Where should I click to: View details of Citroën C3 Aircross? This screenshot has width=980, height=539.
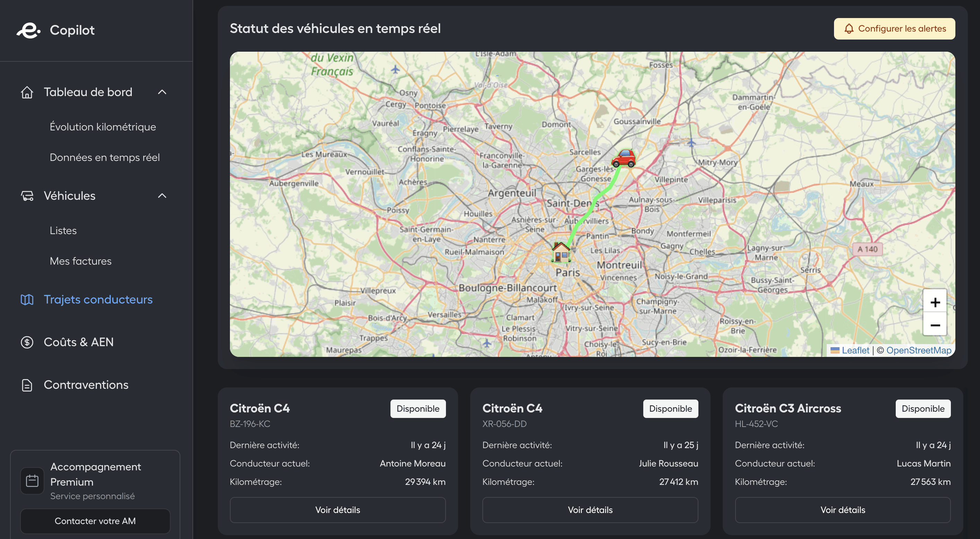click(x=842, y=510)
